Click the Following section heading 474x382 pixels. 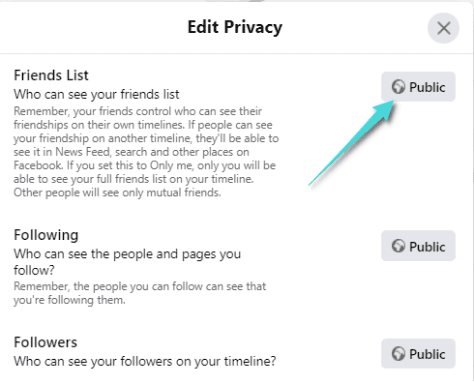[x=46, y=235]
